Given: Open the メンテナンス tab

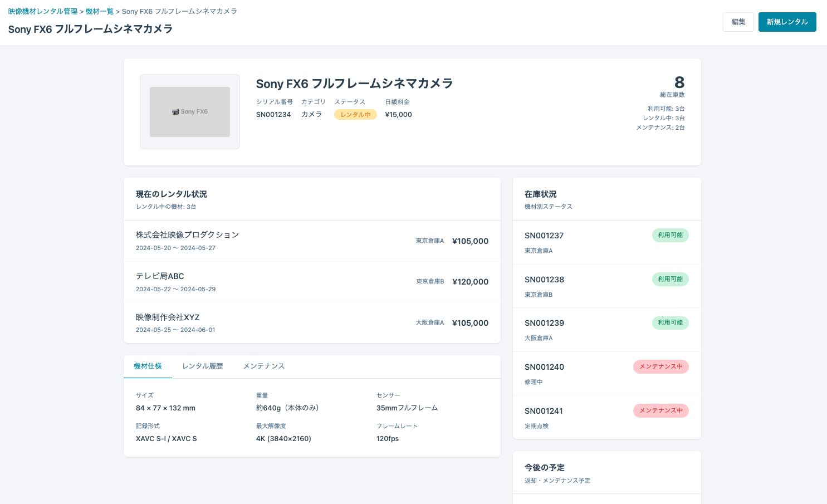Looking at the screenshot, I should pos(264,366).
